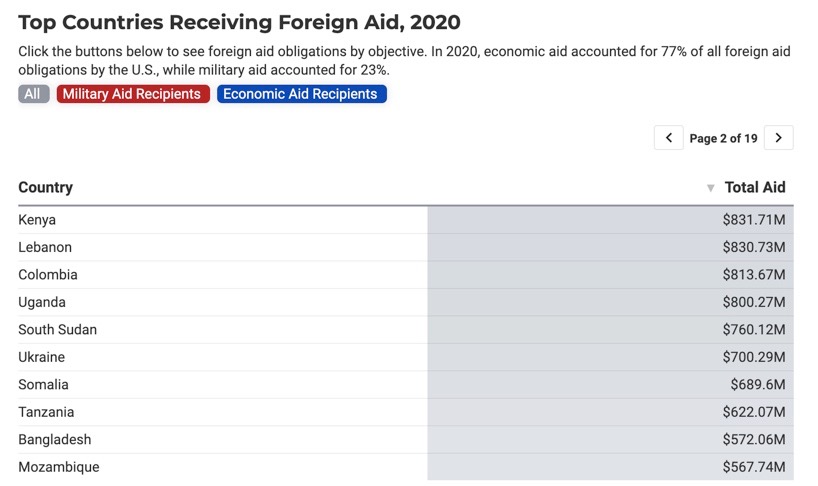
Task: Click Mozambique's $567.74M aid bar
Action: tap(610, 467)
